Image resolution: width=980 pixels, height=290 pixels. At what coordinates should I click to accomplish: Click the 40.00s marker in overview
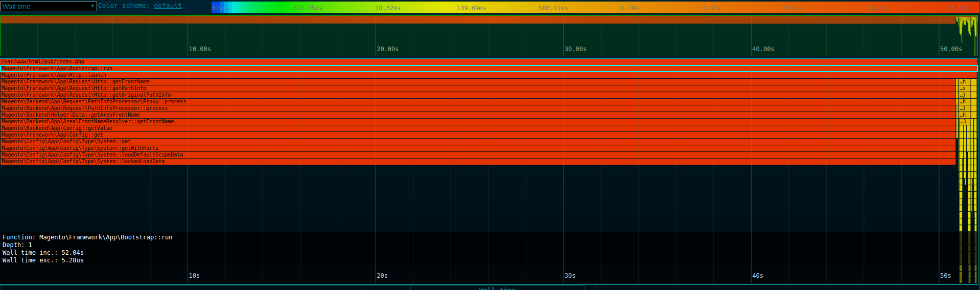coord(763,49)
